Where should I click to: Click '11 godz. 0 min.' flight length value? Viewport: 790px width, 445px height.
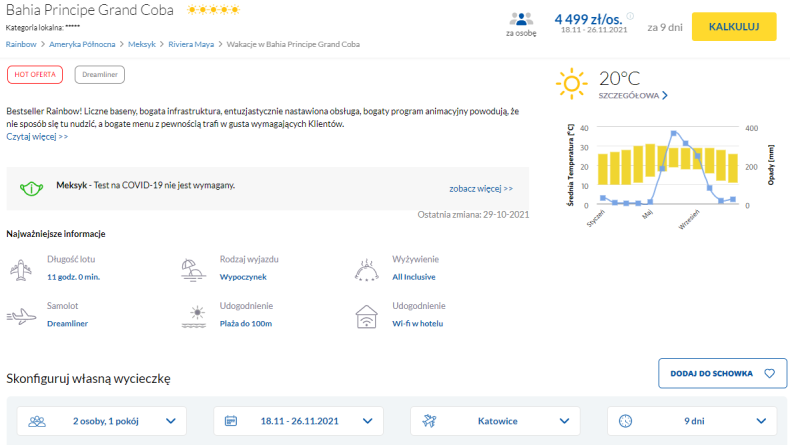(x=74, y=277)
